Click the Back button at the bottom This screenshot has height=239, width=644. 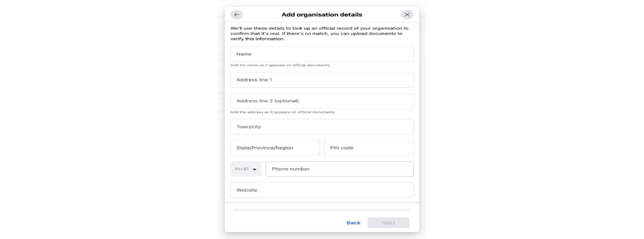point(353,223)
